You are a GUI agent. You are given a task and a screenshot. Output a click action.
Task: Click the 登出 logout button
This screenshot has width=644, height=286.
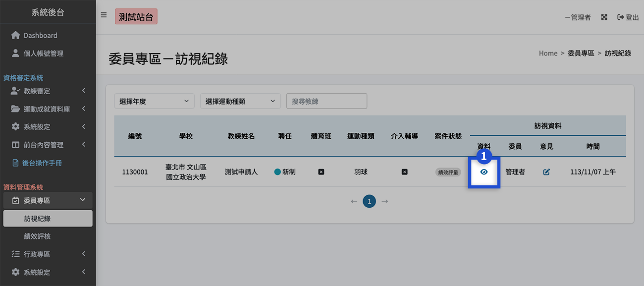pyautogui.click(x=628, y=17)
